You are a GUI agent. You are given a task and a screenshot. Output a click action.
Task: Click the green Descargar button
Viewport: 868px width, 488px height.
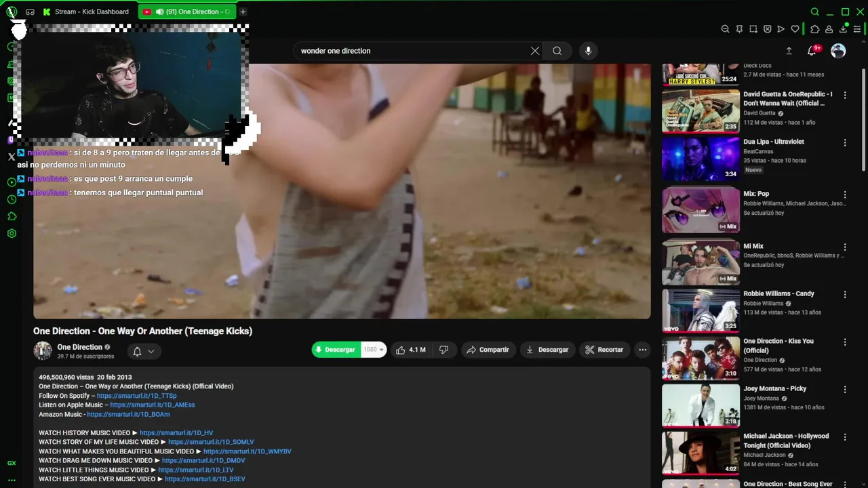pyautogui.click(x=336, y=350)
